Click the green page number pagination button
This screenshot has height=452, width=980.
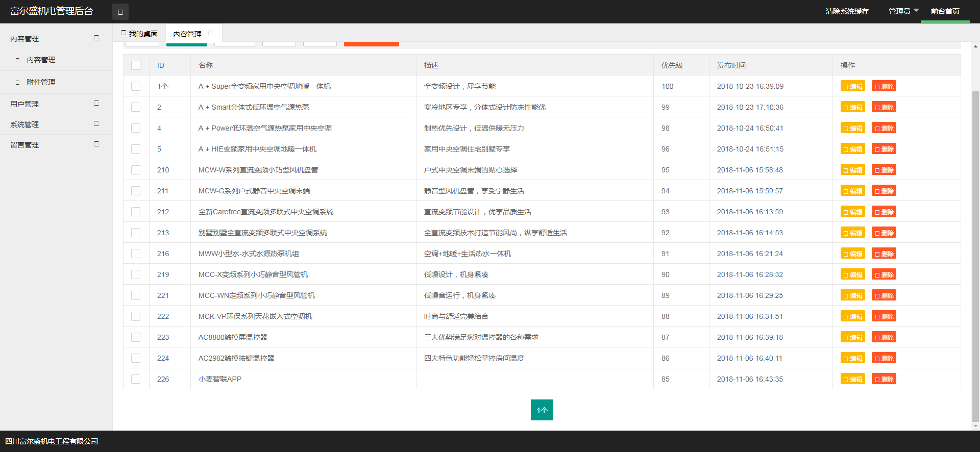(x=542, y=410)
